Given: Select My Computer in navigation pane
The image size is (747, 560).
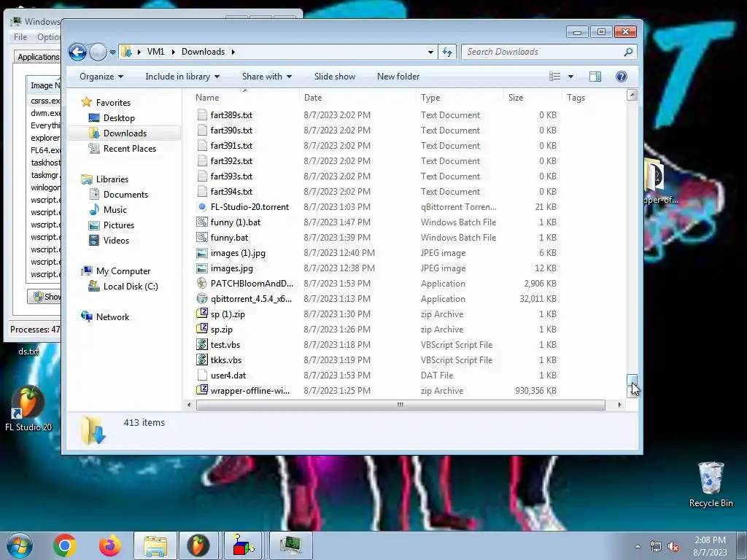Looking at the screenshot, I should (x=123, y=271).
